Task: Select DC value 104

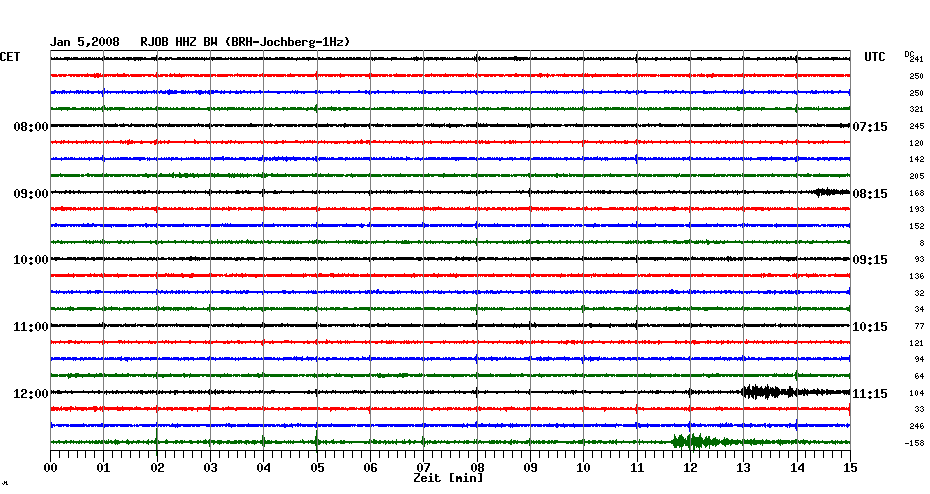Action: [916, 393]
